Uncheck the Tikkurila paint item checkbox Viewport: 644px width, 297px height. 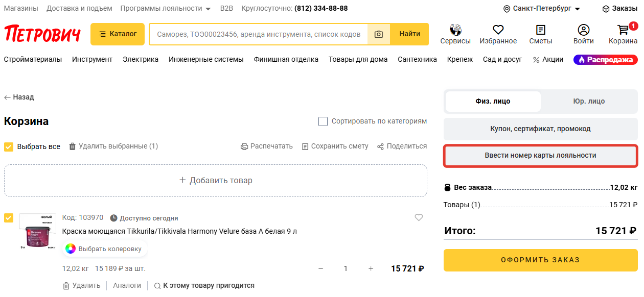click(9, 218)
